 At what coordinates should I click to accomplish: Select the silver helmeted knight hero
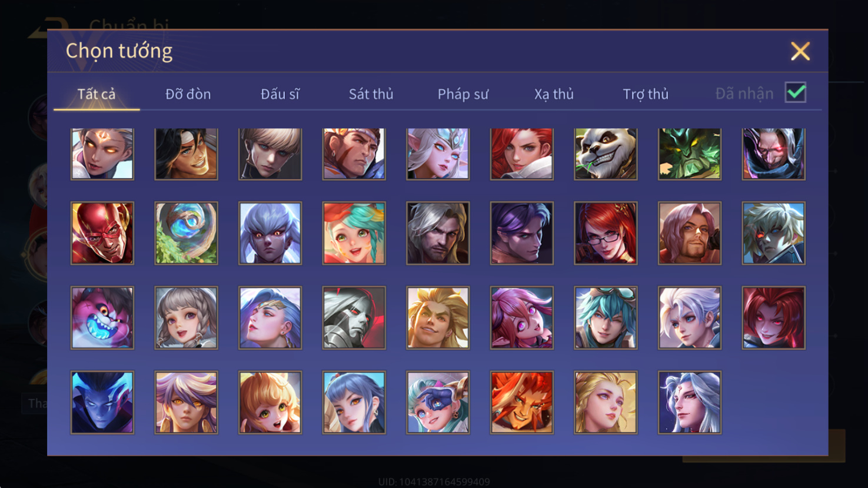[x=354, y=318]
